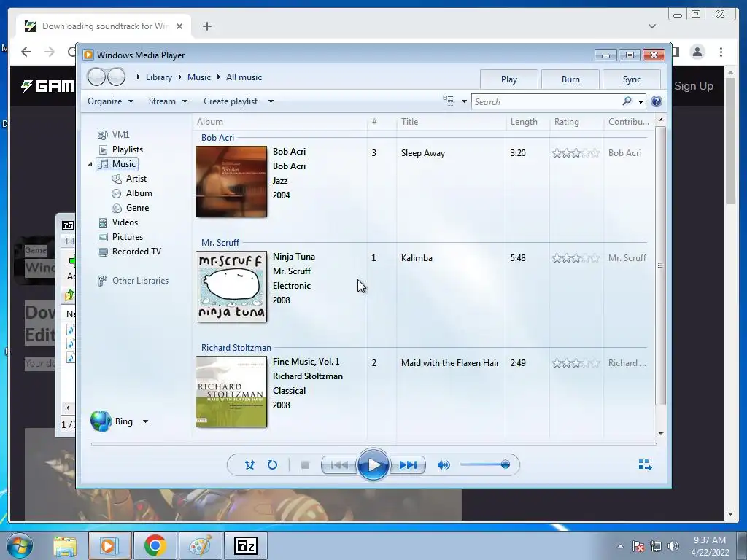Click the Bing online store globe icon
The image size is (747, 560).
pyautogui.click(x=101, y=421)
